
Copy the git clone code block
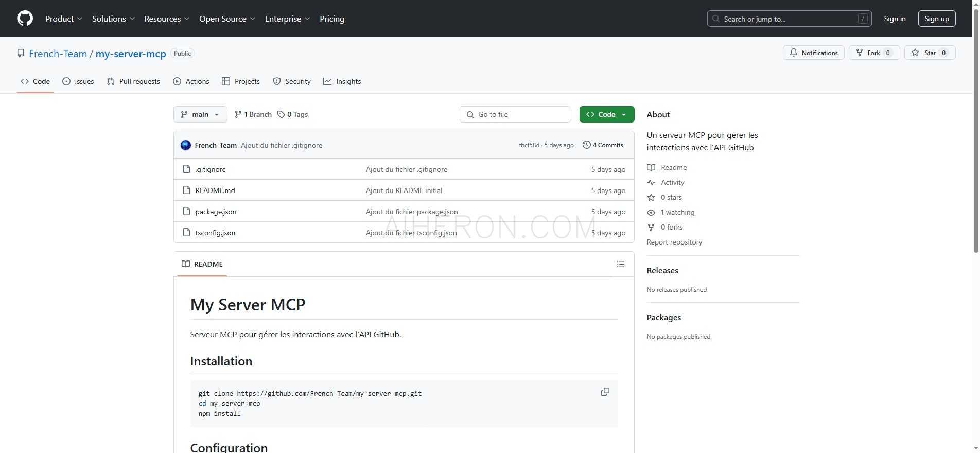coord(605,392)
